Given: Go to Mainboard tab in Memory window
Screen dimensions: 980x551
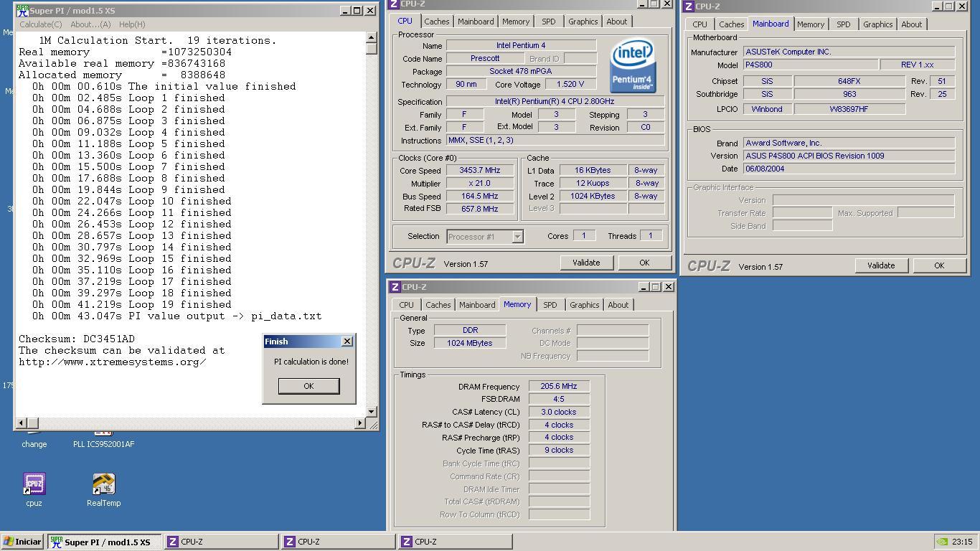Looking at the screenshot, I should click(x=477, y=305).
